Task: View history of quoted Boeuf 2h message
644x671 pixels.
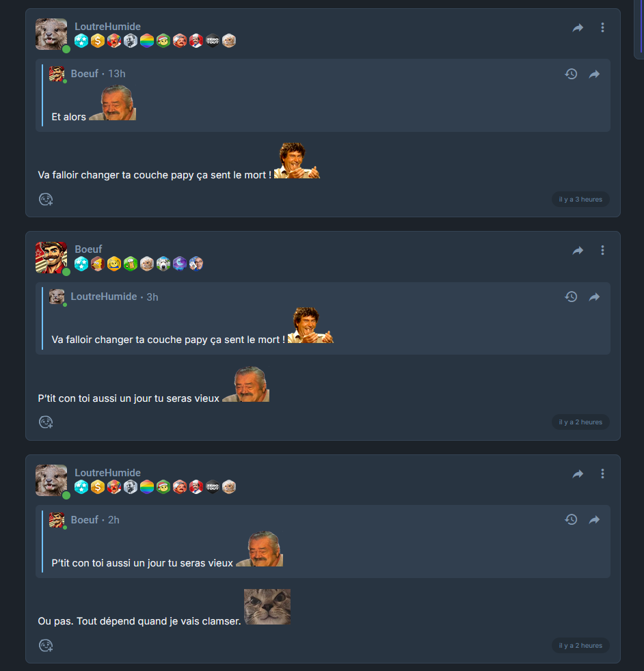Action: pos(571,519)
